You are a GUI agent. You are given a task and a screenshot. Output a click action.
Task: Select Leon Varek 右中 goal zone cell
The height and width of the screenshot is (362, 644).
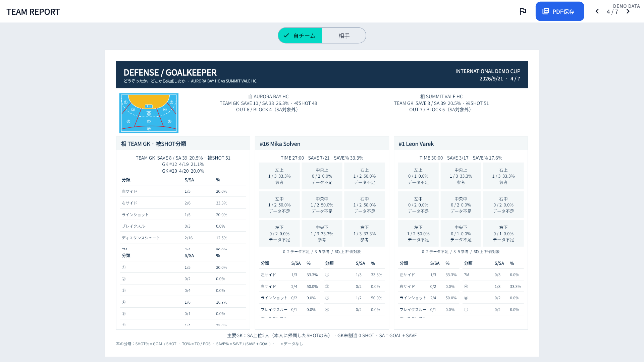coord(503,205)
